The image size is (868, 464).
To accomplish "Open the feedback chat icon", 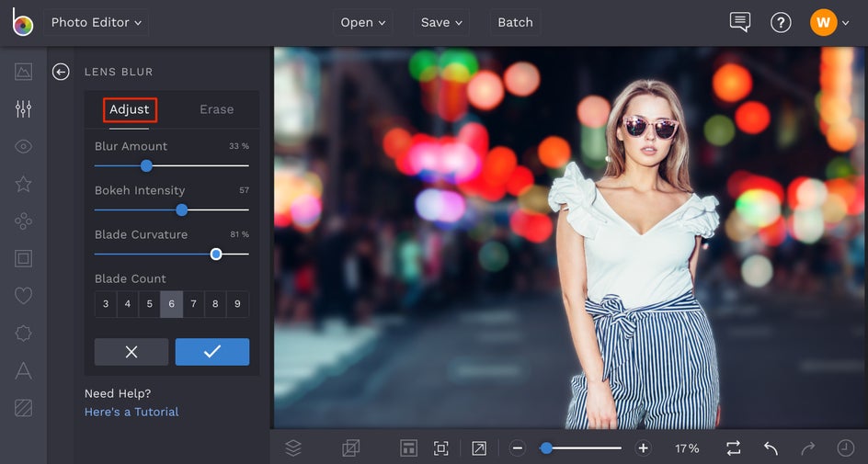I will [739, 22].
